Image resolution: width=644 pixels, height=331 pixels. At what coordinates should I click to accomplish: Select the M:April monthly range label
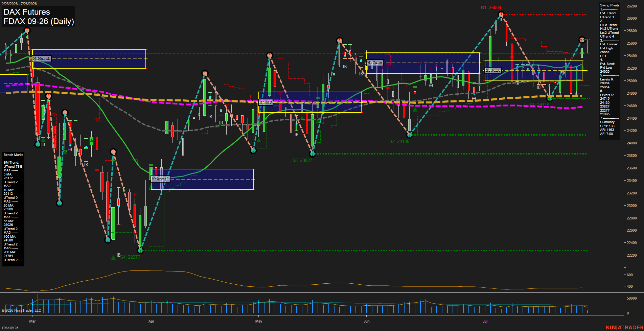(x=160, y=179)
